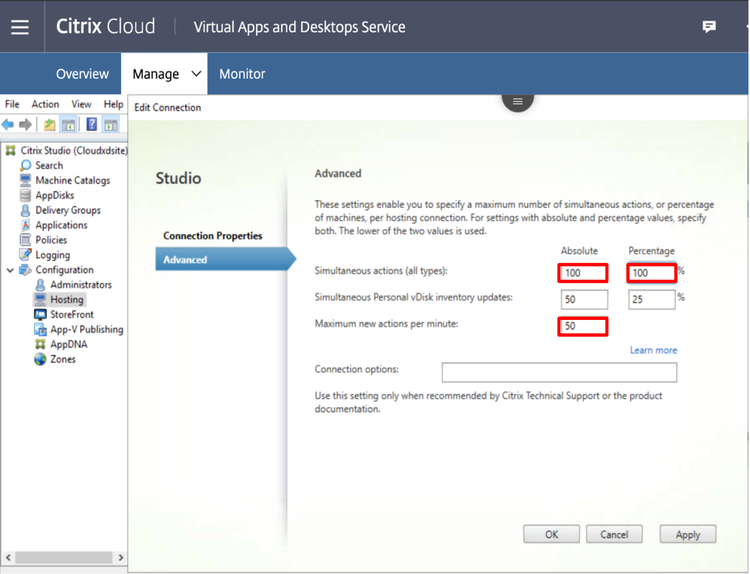Select Connection Properties page
Screen dimensions: 750x574
point(212,235)
